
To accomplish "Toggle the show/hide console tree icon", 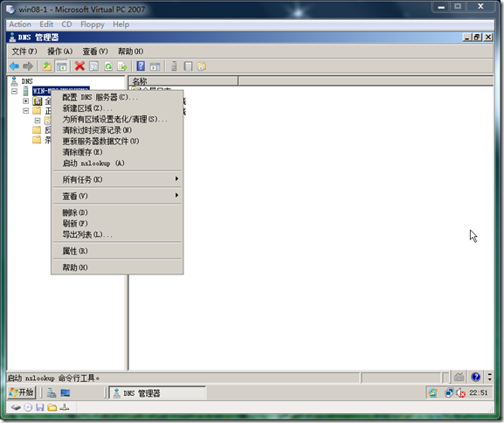I will tap(61, 66).
